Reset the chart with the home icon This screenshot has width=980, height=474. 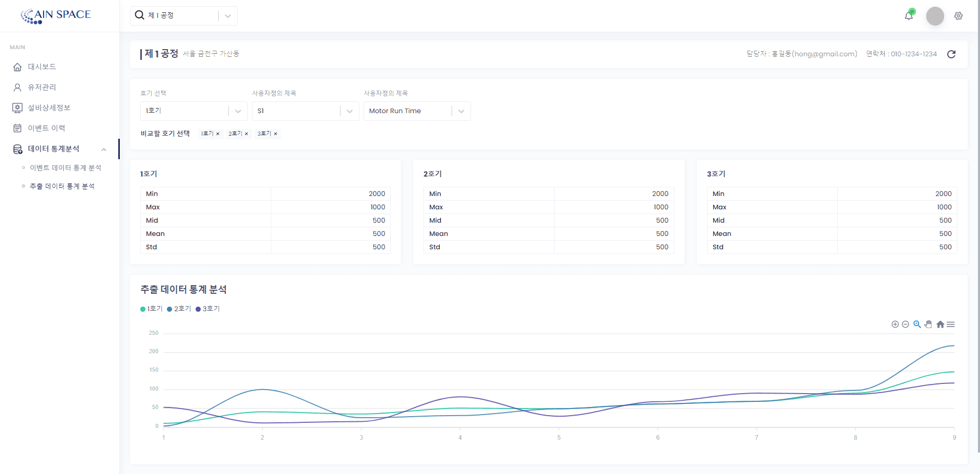click(x=941, y=324)
